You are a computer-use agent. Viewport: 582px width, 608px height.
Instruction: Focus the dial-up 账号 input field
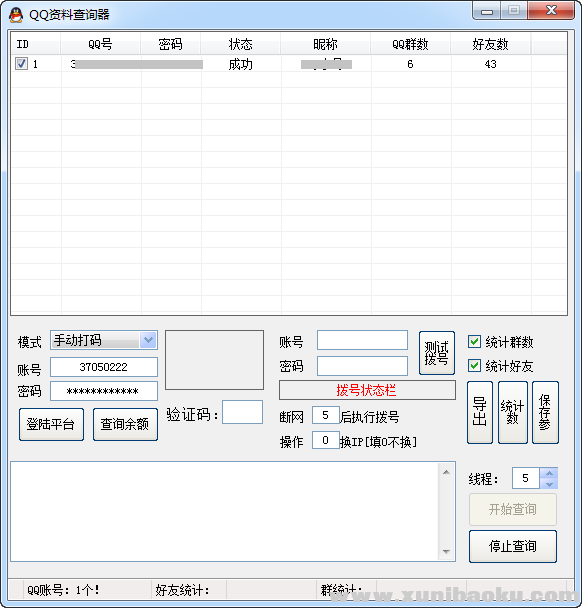[x=362, y=340]
